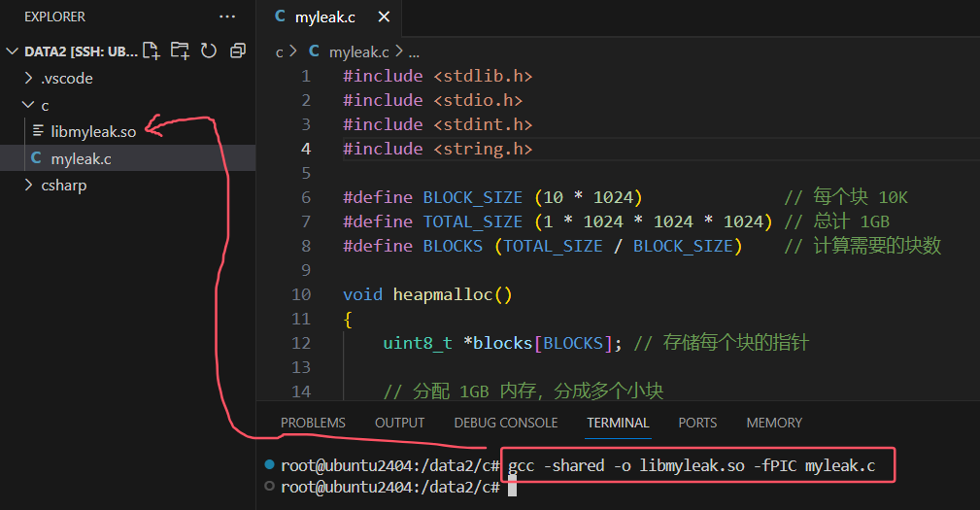Open the PORTS panel tab
Image resolution: width=980 pixels, height=510 pixels.
[x=697, y=423]
